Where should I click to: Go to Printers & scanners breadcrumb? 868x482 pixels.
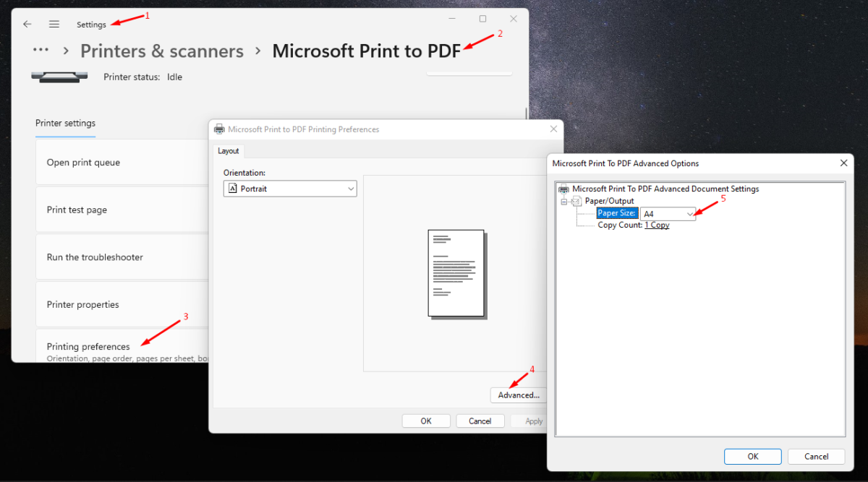(x=162, y=51)
